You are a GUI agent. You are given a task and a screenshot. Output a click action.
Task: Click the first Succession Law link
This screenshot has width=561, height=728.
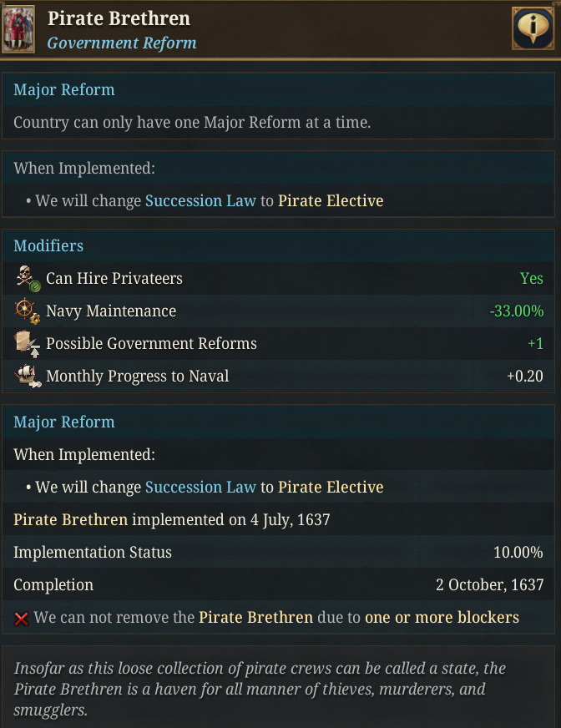coord(200,200)
